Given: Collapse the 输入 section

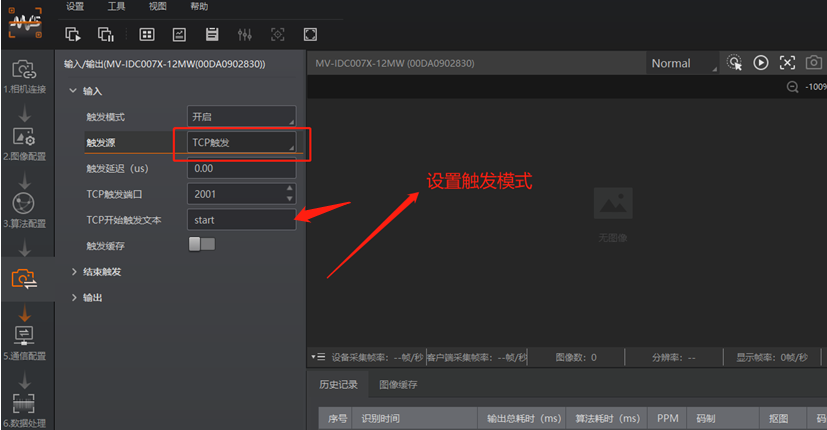Looking at the screenshot, I should point(73,91).
